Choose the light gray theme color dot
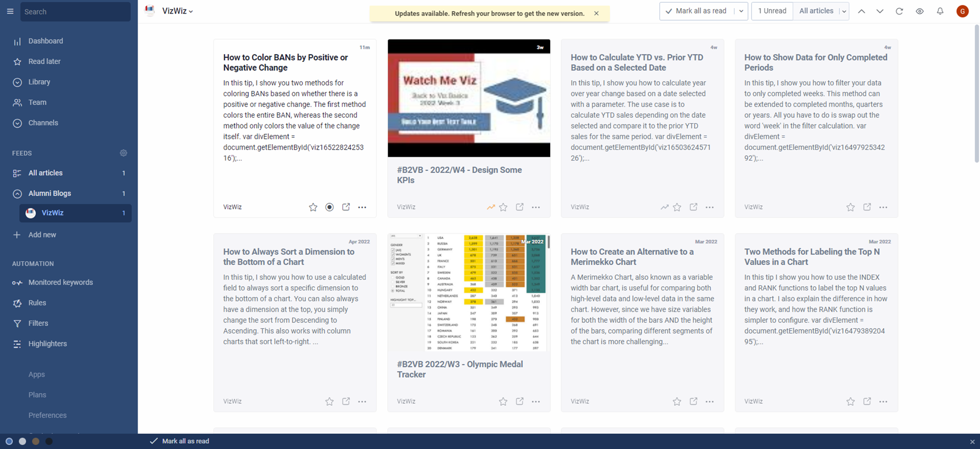This screenshot has height=449, width=980. point(22,441)
